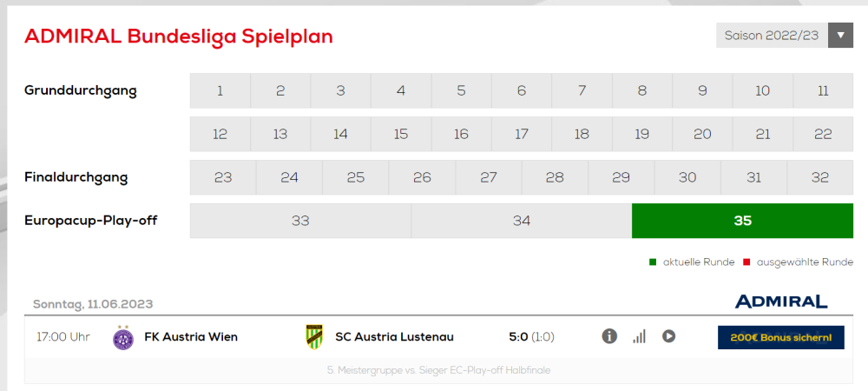Open the season dropdown arrow

click(x=841, y=36)
